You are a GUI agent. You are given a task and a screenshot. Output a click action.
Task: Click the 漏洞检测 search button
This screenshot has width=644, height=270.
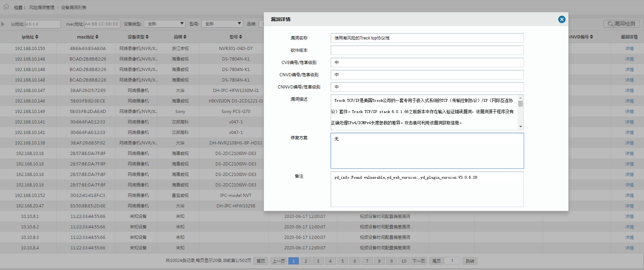click(622, 24)
